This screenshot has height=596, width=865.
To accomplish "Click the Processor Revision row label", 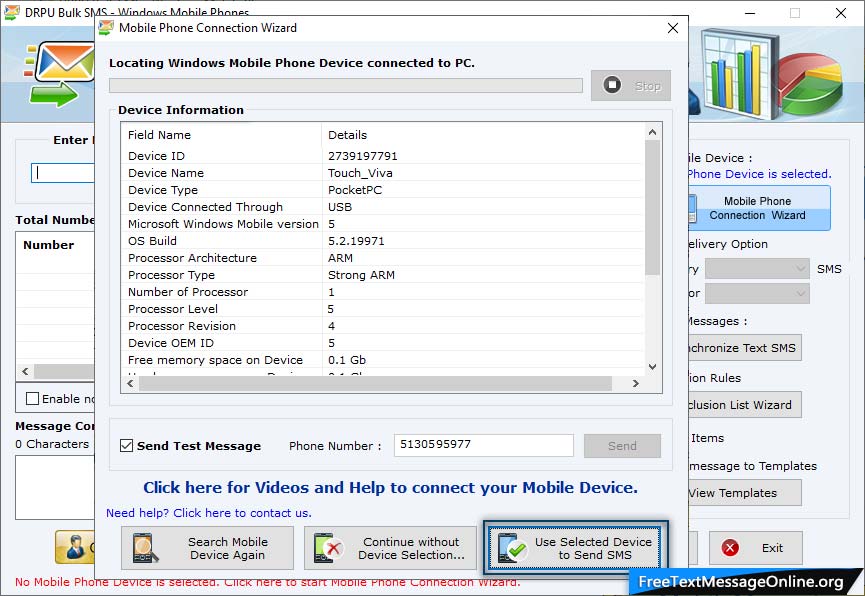I will (x=182, y=327).
